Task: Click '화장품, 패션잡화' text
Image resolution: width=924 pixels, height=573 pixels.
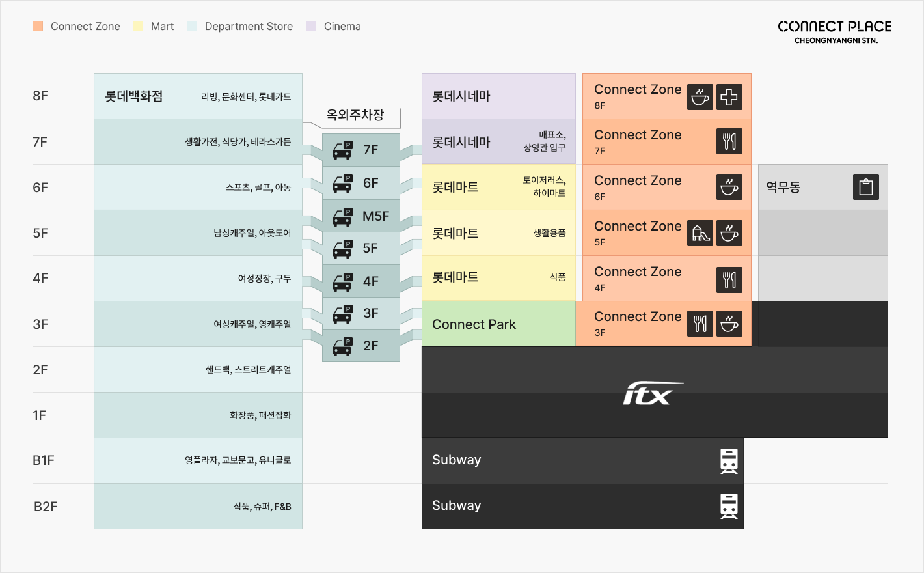Action: [260, 415]
